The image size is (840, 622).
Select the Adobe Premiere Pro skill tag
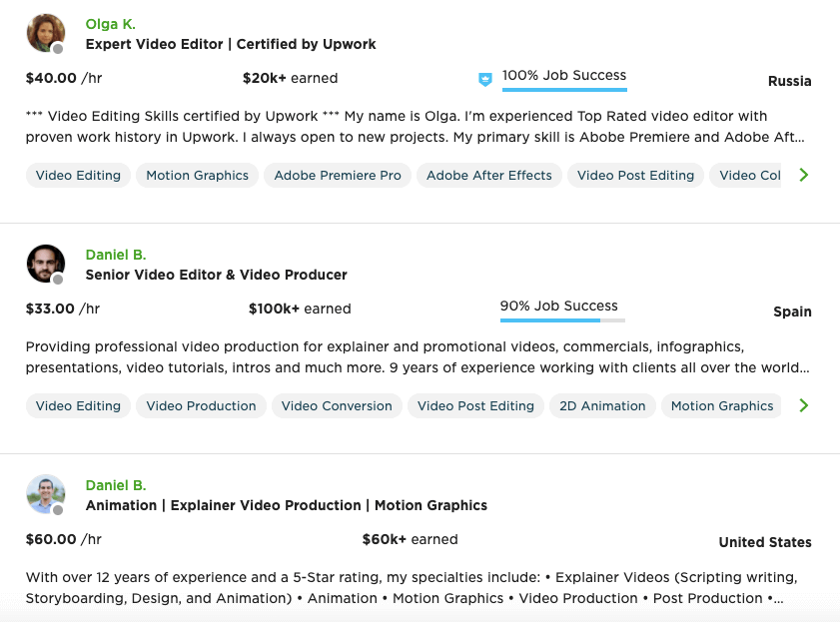coord(338,176)
